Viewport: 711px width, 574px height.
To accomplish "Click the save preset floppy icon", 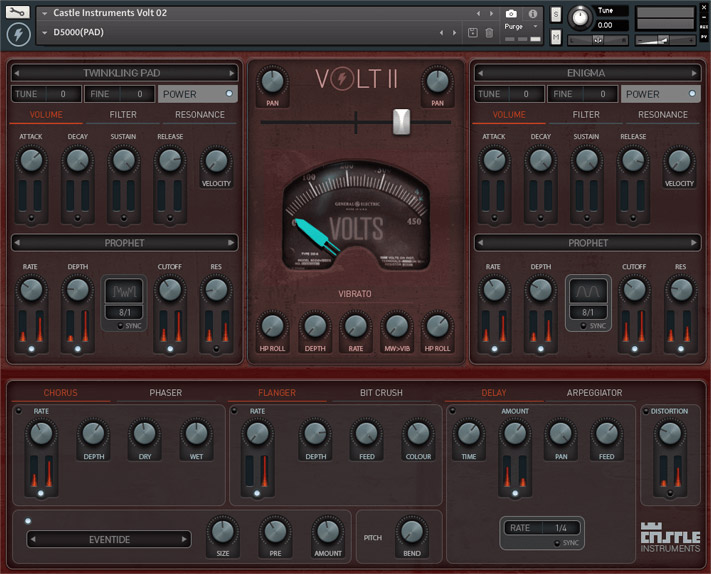I will click(x=473, y=33).
